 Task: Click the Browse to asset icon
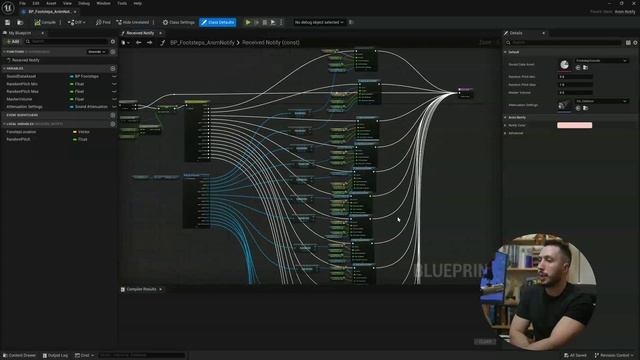tap(20, 22)
